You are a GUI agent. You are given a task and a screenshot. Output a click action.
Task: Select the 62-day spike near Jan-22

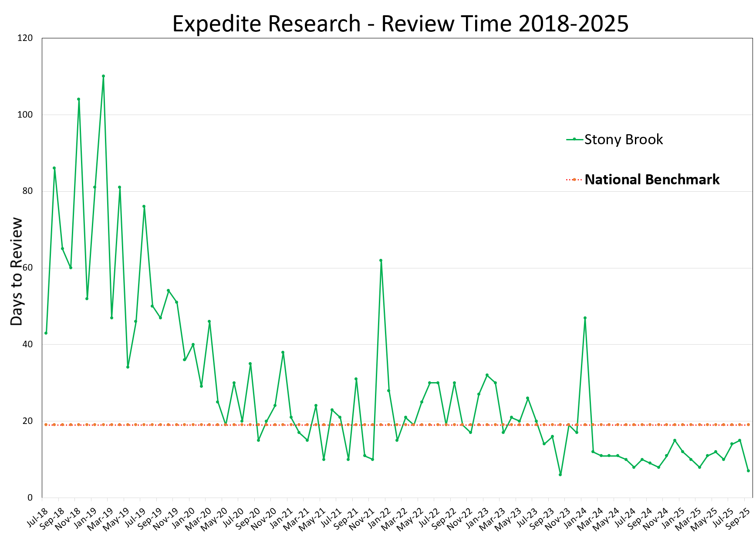point(381,260)
